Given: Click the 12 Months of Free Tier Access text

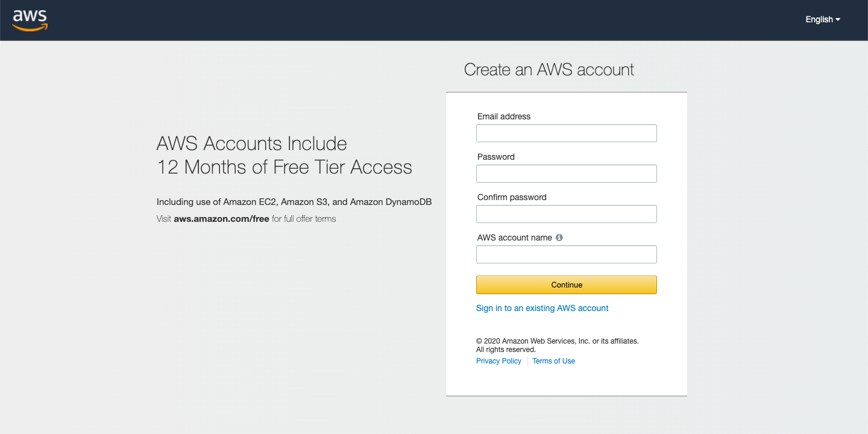Looking at the screenshot, I should point(285,167).
